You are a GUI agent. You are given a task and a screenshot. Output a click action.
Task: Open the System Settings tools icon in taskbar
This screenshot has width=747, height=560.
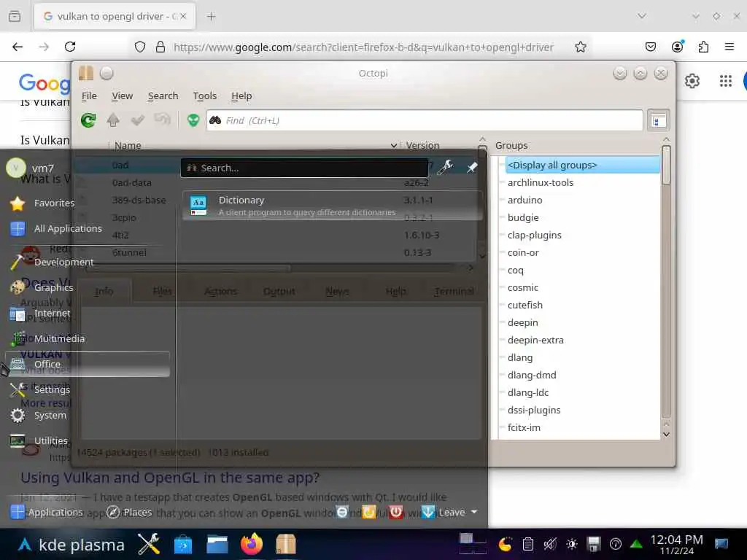(x=149, y=544)
